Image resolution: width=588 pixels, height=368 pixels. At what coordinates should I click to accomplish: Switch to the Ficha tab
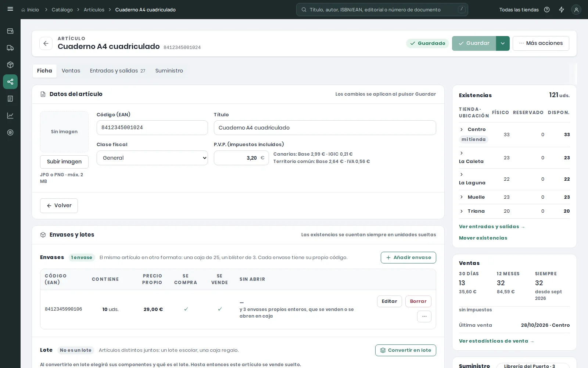(x=44, y=71)
